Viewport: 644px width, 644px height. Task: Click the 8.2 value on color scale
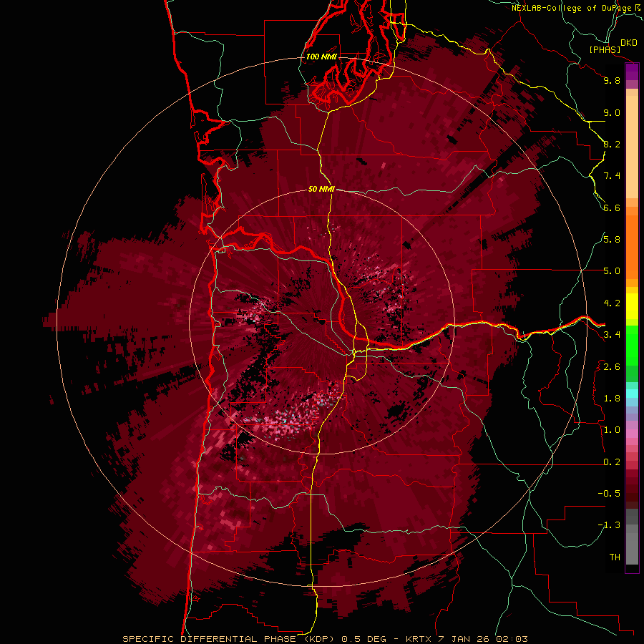click(x=612, y=144)
